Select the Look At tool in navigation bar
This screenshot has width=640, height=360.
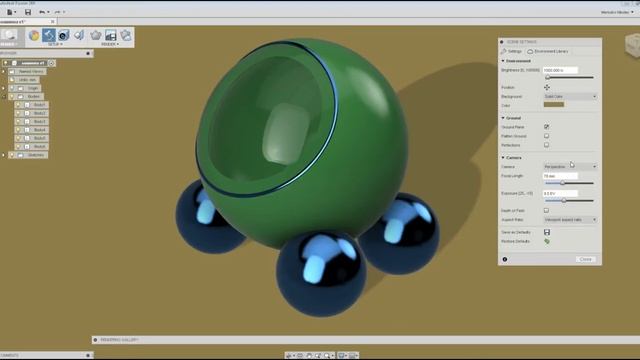coord(300,356)
